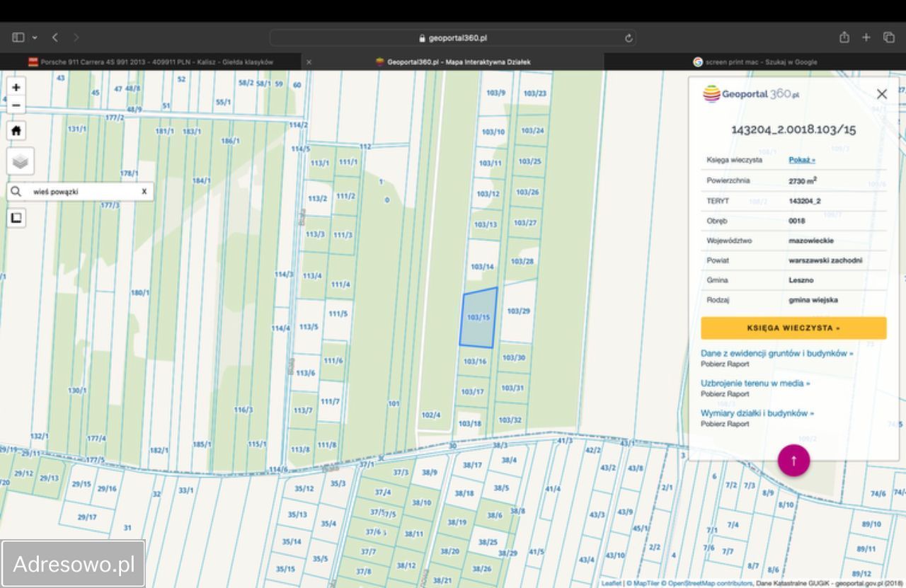Image resolution: width=906 pixels, height=588 pixels.
Task: Click parcel 102/4 on the map
Action: (x=430, y=415)
